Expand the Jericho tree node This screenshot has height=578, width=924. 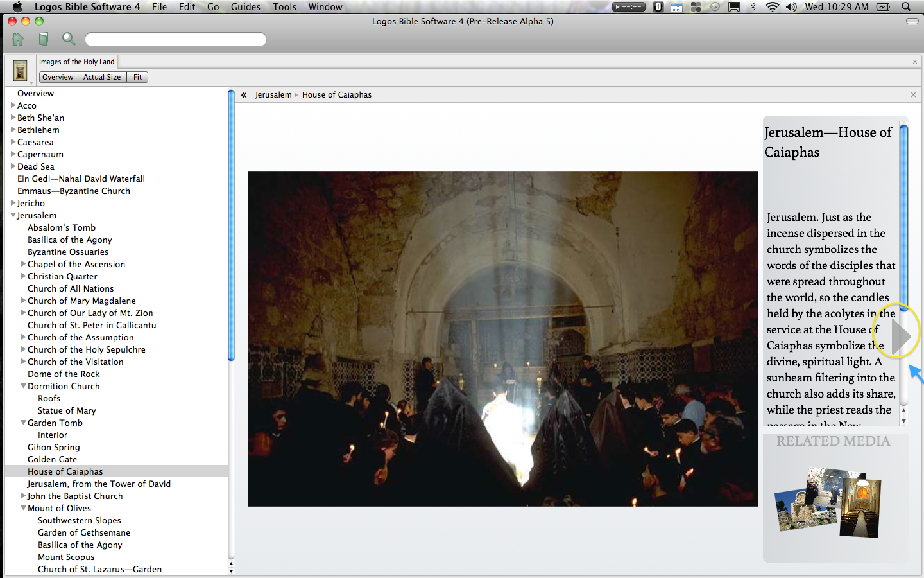[13, 203]
